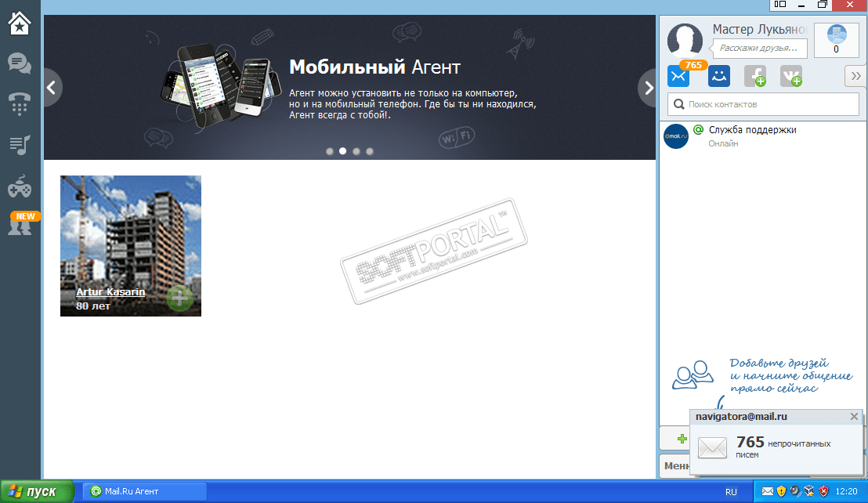Open the games controller section in sidebar

point(20,186)
